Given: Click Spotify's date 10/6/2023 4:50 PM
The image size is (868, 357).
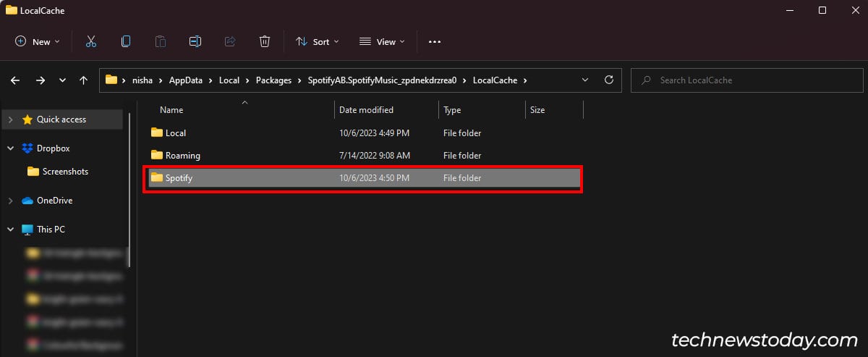Looking at the screenshot, I should (x=374, y=178).
